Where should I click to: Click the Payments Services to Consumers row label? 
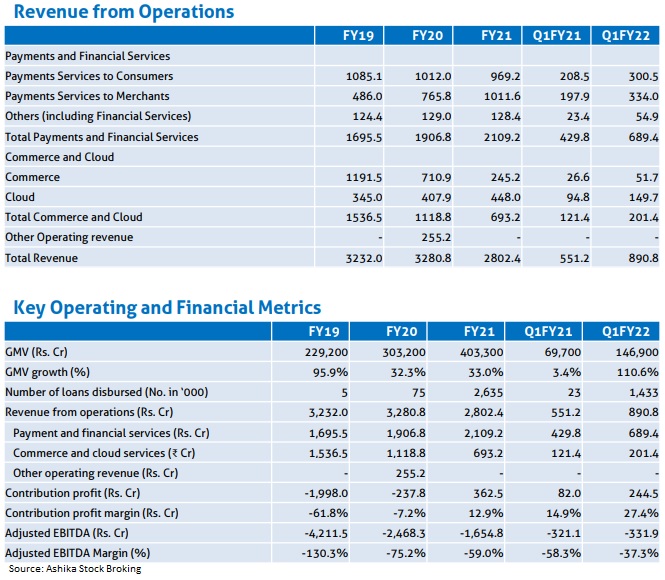(89, 76)
